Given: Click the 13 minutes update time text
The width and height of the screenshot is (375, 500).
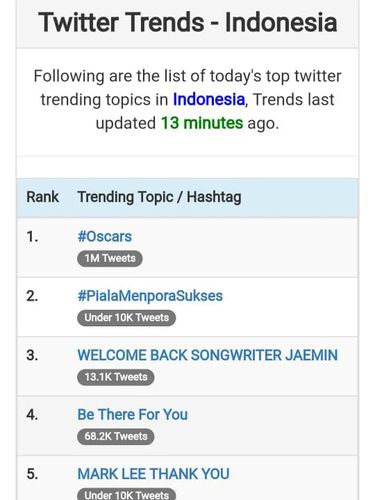Looking at the screenshot, I should point(202,123).
